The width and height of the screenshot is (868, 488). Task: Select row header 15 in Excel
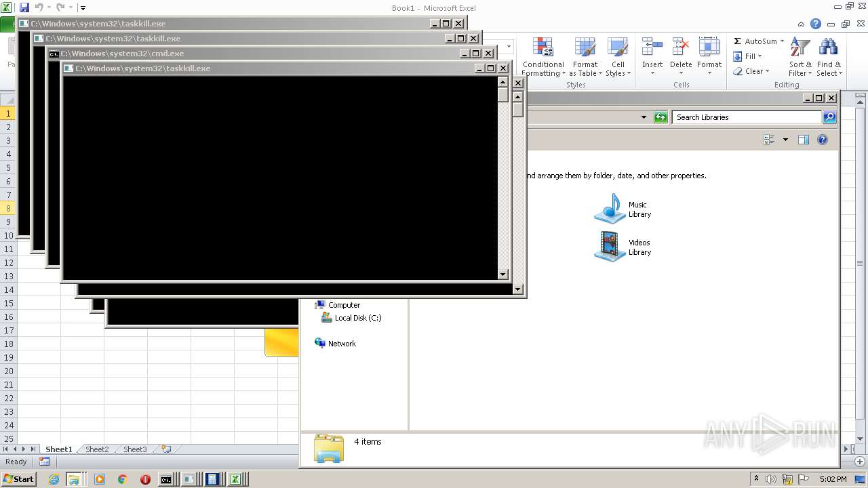click(x=9, y=303)
